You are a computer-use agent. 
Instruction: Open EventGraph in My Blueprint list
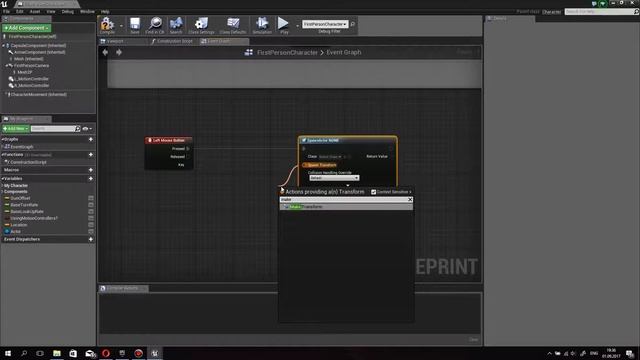pos(22,147)
